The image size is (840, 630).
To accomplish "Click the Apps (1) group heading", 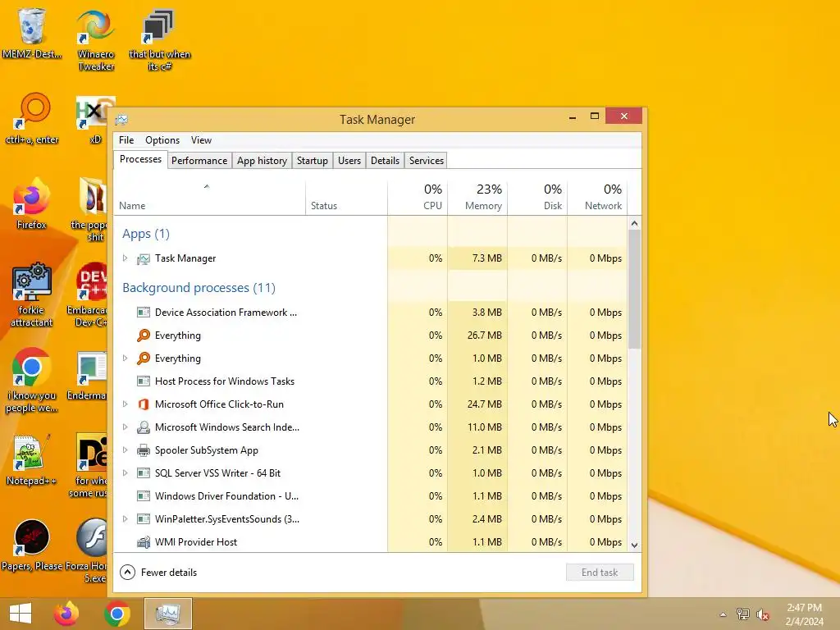I will (x=146, y=234).
